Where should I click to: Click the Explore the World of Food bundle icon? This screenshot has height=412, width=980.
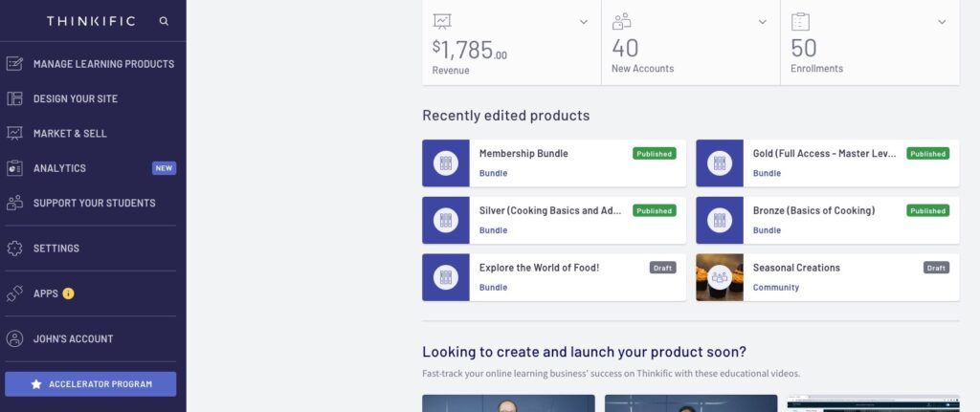click(x=446, y=277)
